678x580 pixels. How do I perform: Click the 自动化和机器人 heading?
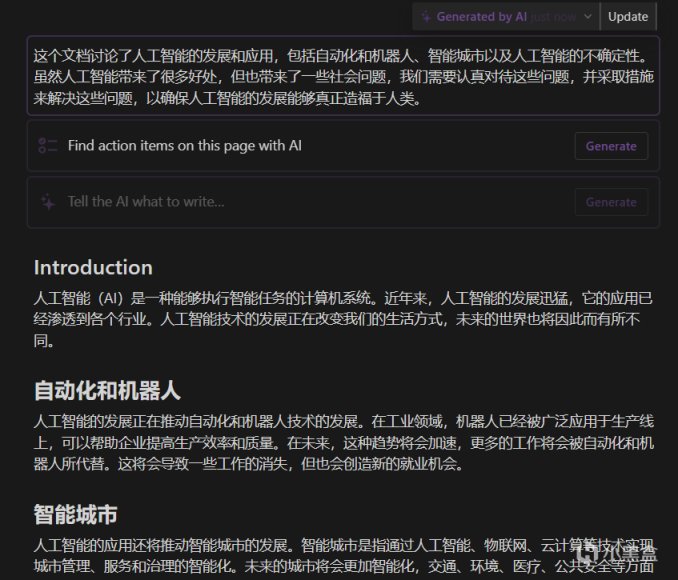point(107,390)
